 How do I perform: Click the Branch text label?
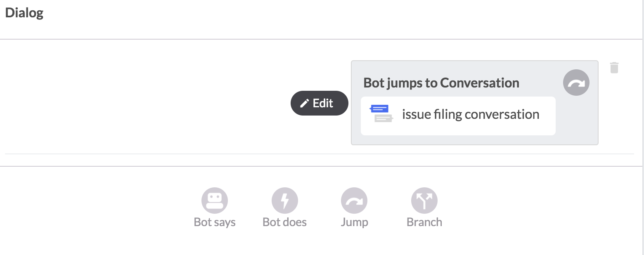tap(424, 222)
